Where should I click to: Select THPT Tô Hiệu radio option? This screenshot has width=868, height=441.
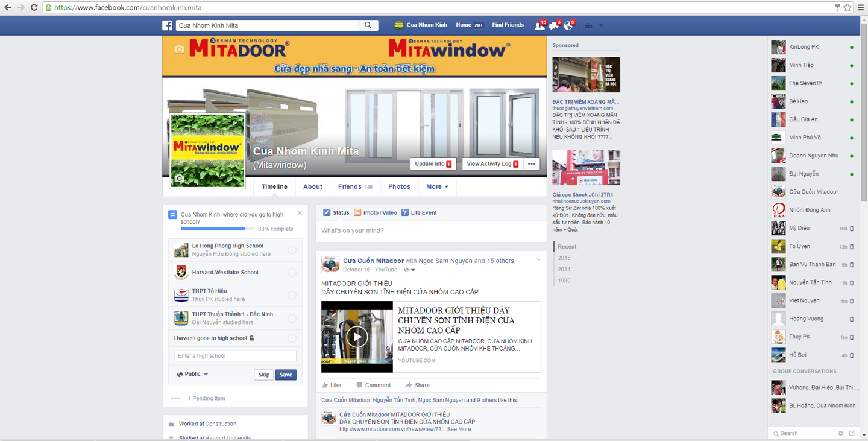(292, 295)
